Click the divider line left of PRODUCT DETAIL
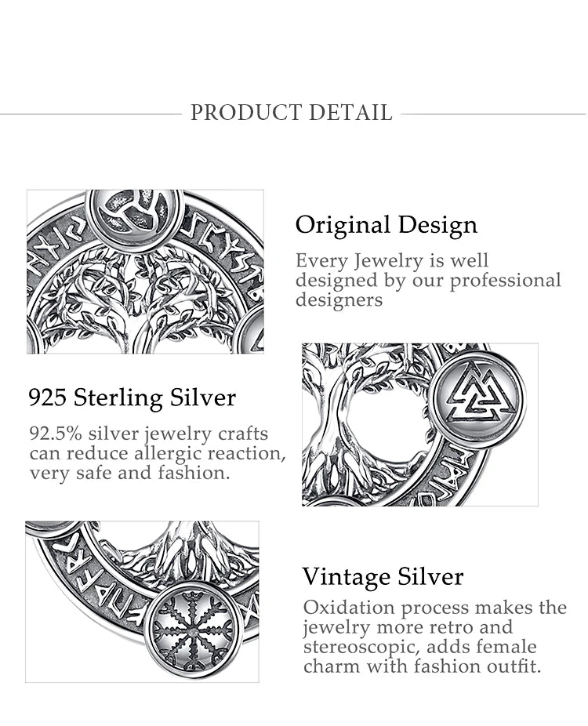Screen dimensions: 588x726 pyautogui.click(x=90, y=114)
